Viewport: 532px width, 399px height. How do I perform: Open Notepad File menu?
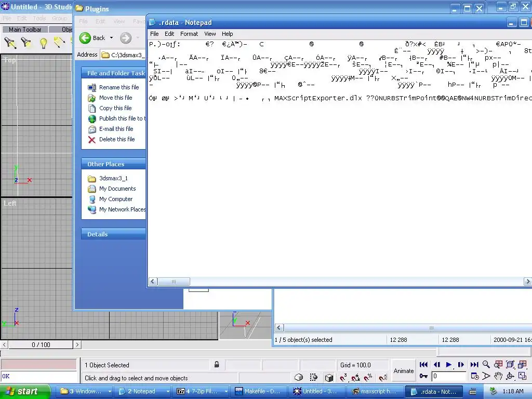[154, 34]
